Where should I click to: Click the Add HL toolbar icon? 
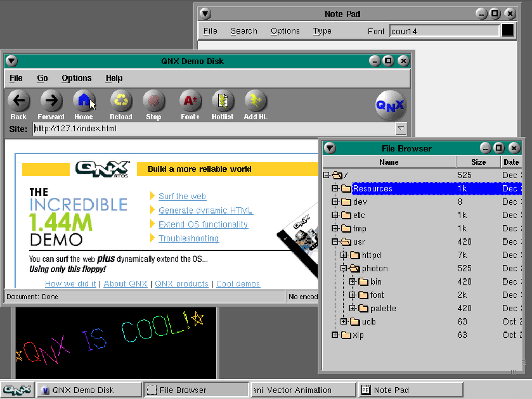coord(255,101)
